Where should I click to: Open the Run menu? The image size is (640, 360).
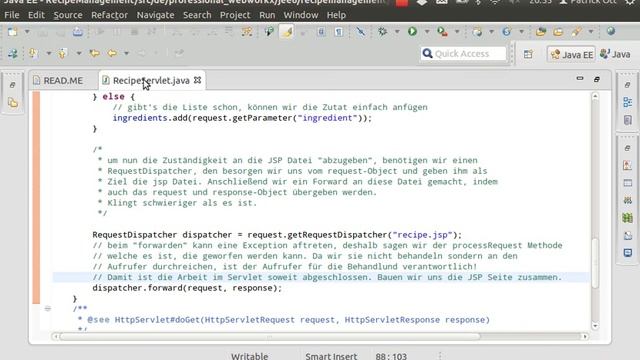pyautogui.click(x=267, y=15)
